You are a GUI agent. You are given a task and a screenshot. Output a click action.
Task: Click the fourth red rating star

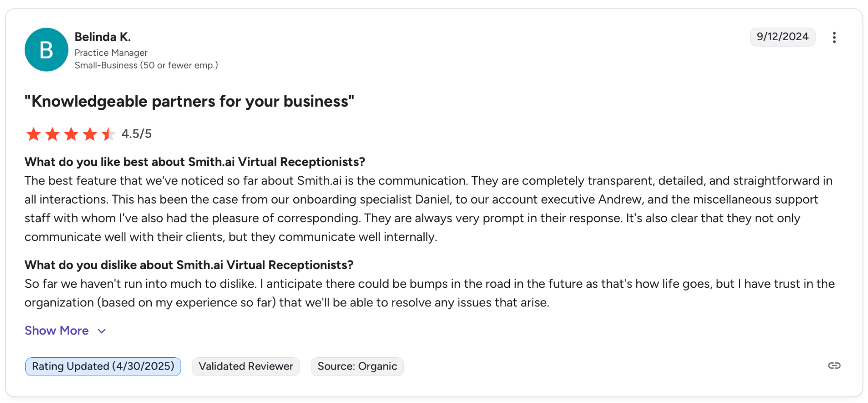click(x=90, y=134)
